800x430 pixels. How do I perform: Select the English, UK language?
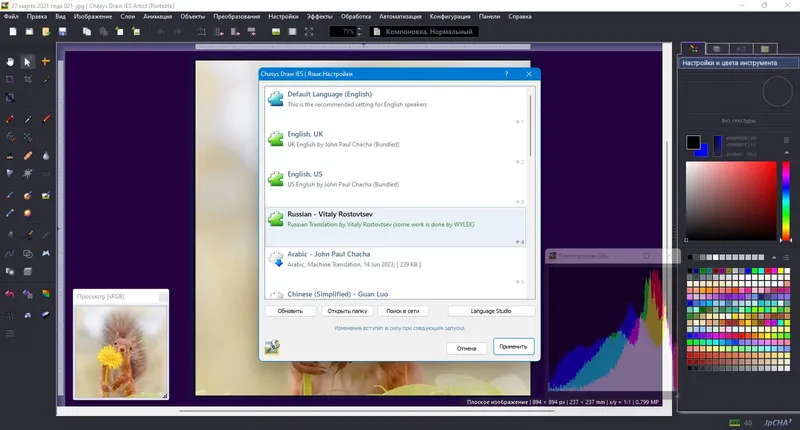point(395,146)
